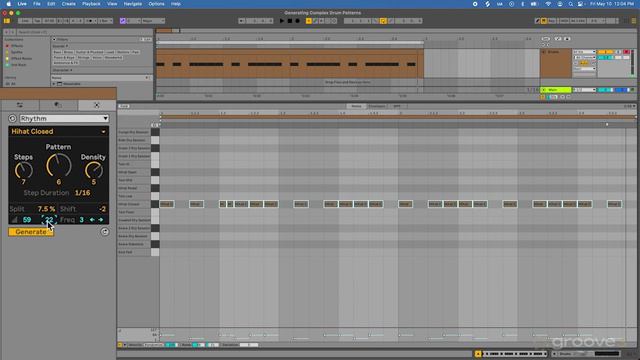The image size is (640, 360).
Task: Click the Auto generate toggle beside Rhythm
Action: point(12,118)
